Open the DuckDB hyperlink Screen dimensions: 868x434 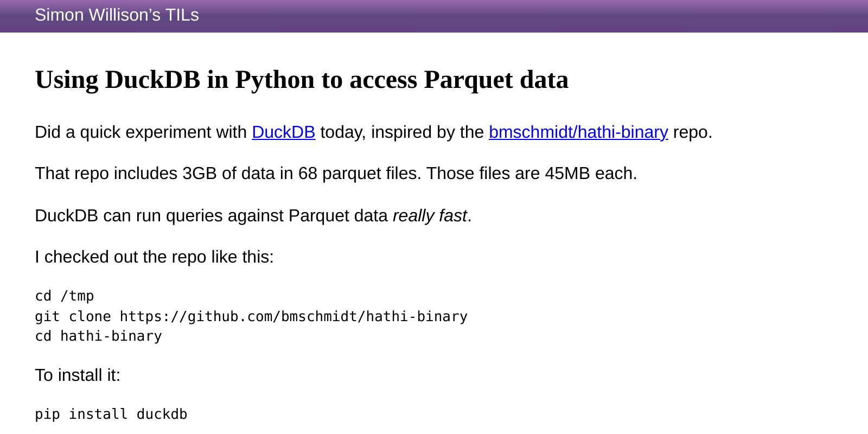click(283, 132)
